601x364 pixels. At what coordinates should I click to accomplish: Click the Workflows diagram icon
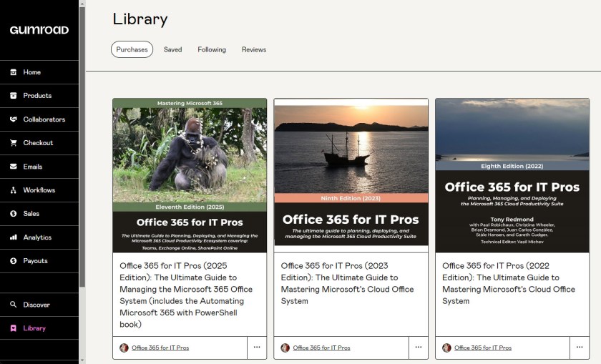click(14, 190)
